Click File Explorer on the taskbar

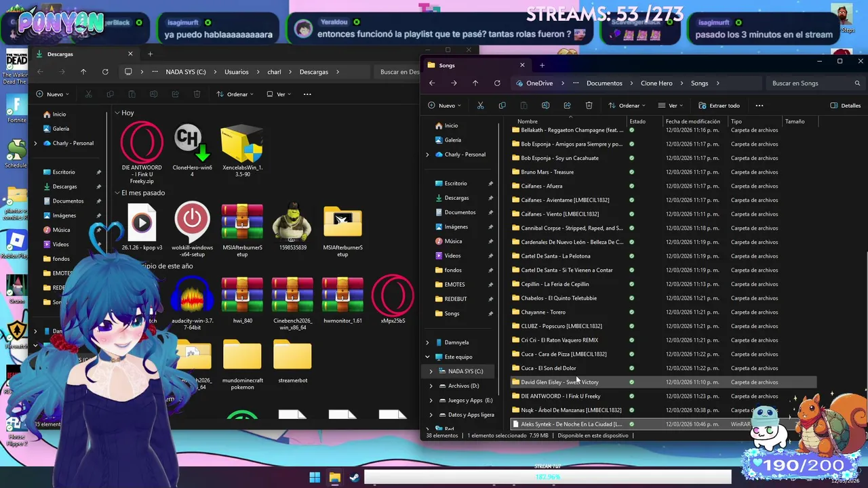point(334,478)
